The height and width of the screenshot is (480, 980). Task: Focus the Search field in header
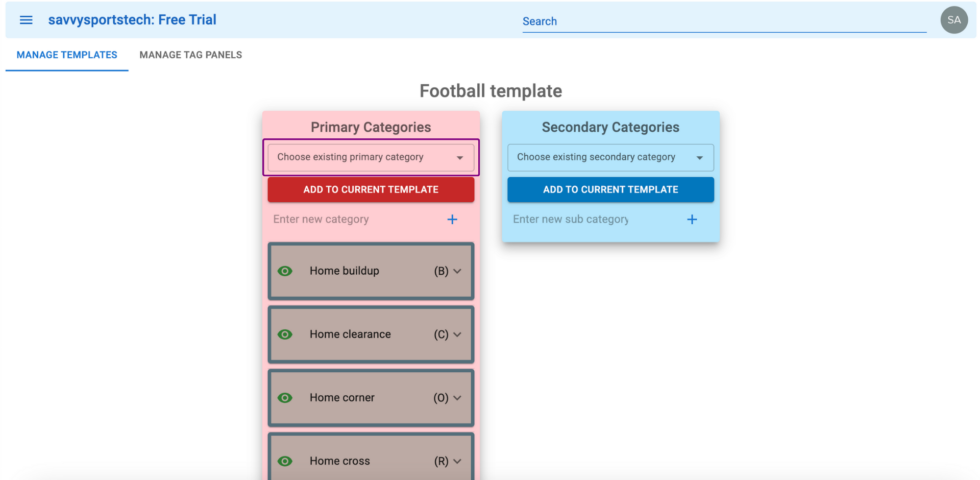(x=724, y=21)
